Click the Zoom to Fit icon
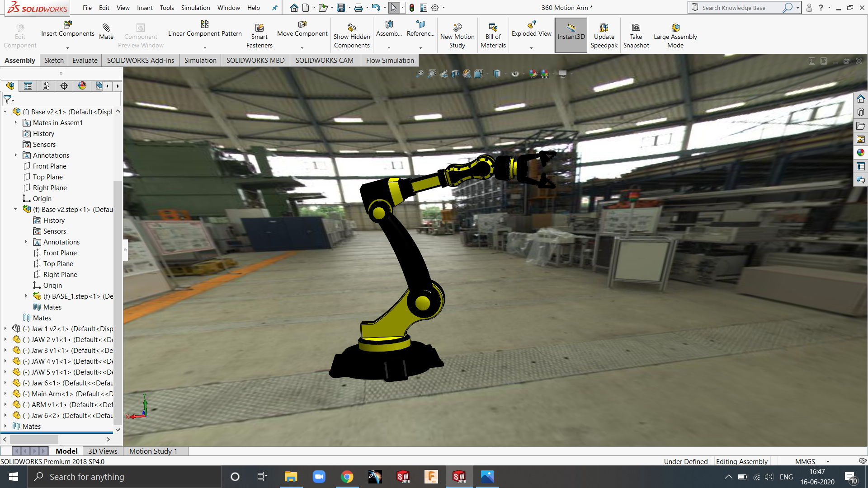 [420, 74]
